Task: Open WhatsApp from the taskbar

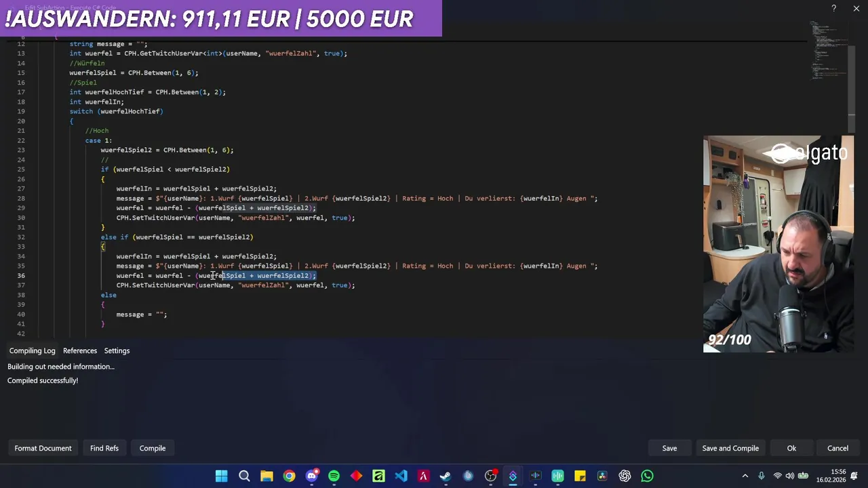Action: pos(647,476)
